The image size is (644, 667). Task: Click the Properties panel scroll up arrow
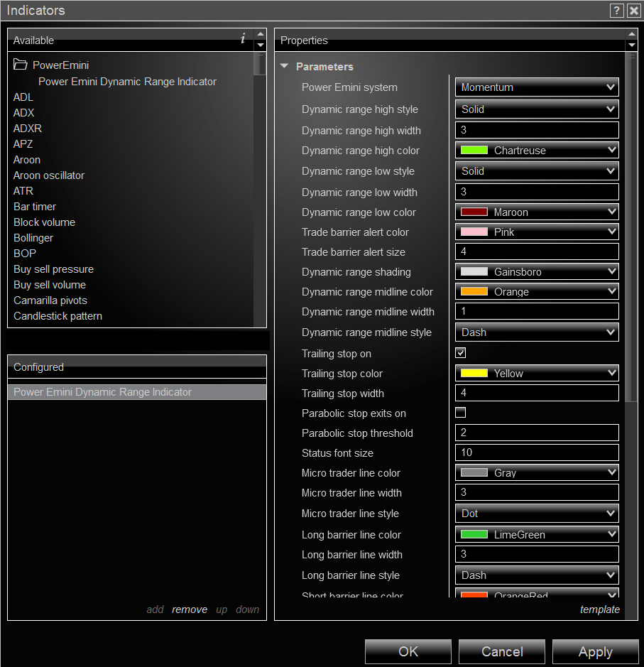tap(632, 34)
